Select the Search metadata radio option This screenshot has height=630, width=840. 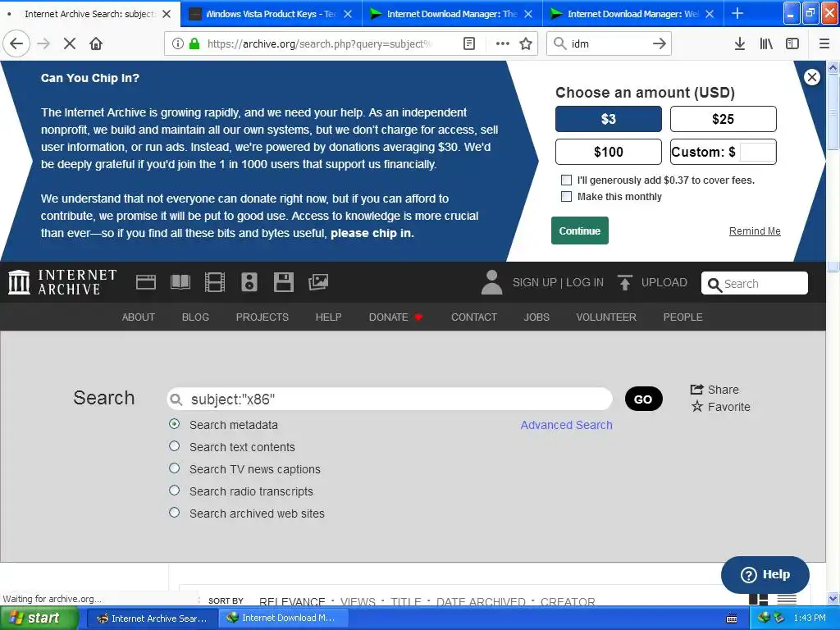[174, 424]
